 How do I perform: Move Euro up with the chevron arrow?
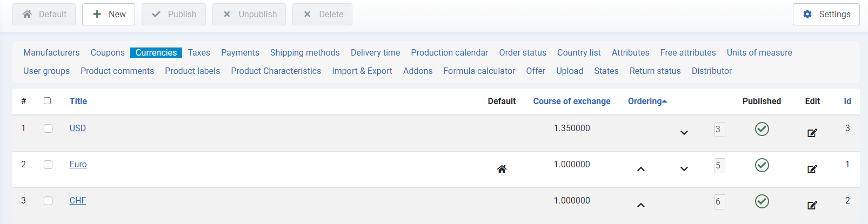tap(641, 169)
